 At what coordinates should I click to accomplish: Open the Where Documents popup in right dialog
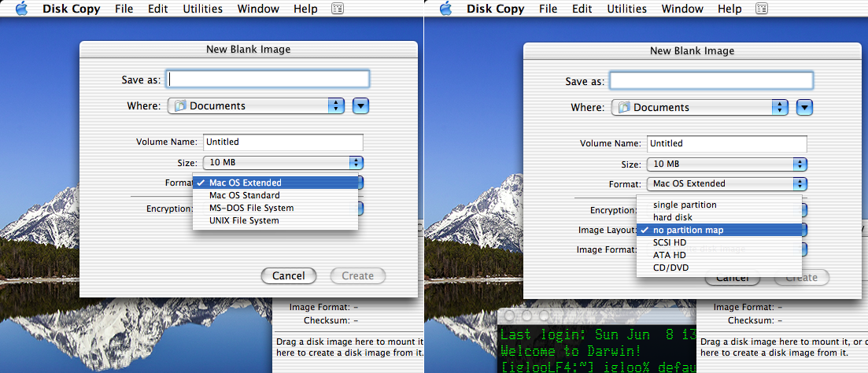coord(700,107)
